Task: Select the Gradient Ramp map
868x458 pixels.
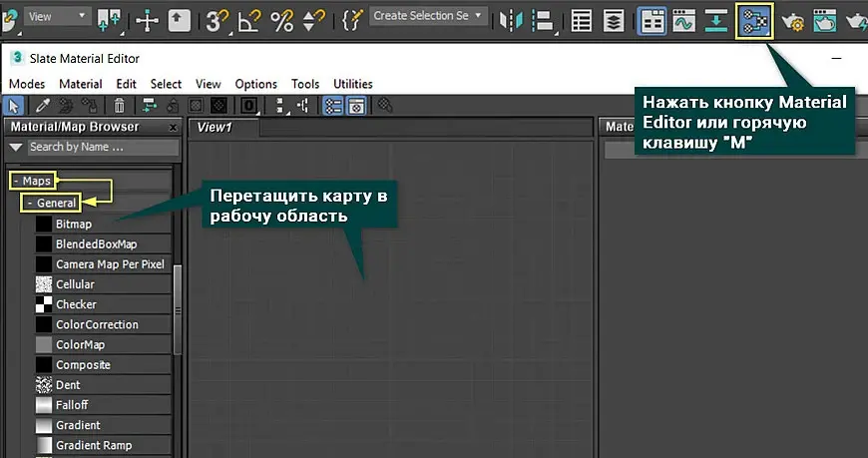Action: click(x=104, y=445)
